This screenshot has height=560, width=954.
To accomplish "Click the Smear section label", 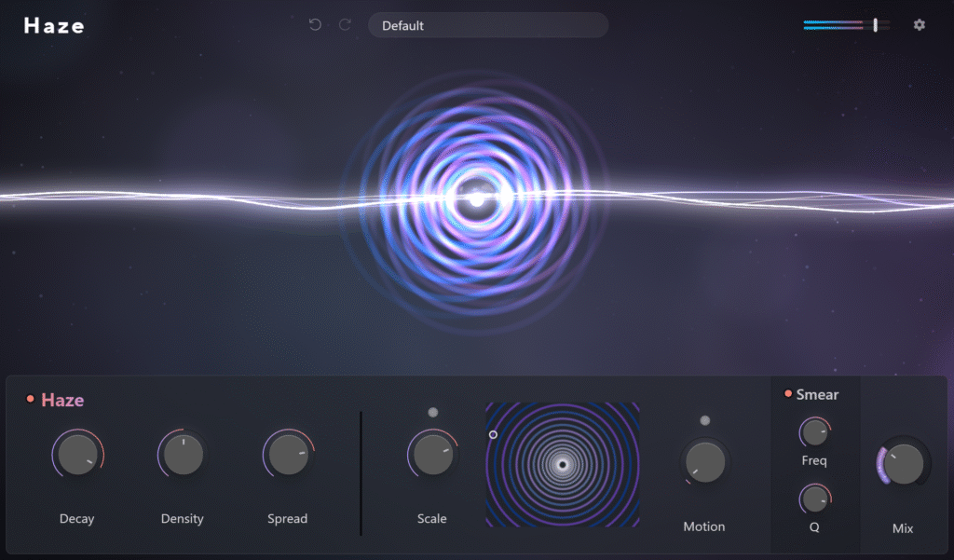I will tap(817, 394).
